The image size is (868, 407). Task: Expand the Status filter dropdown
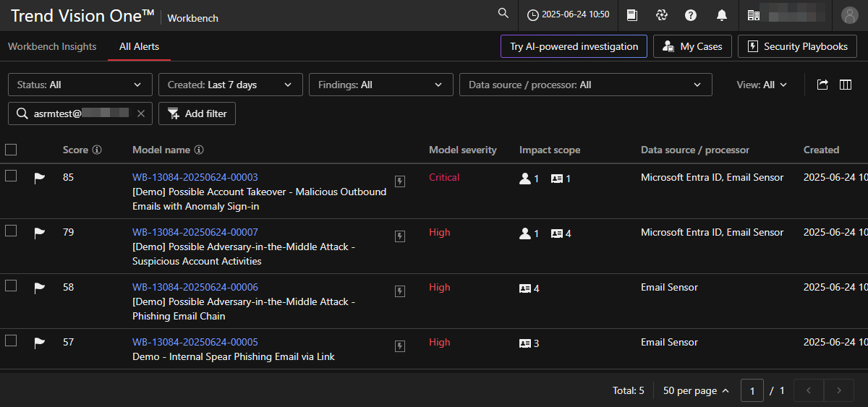point(80,85)
